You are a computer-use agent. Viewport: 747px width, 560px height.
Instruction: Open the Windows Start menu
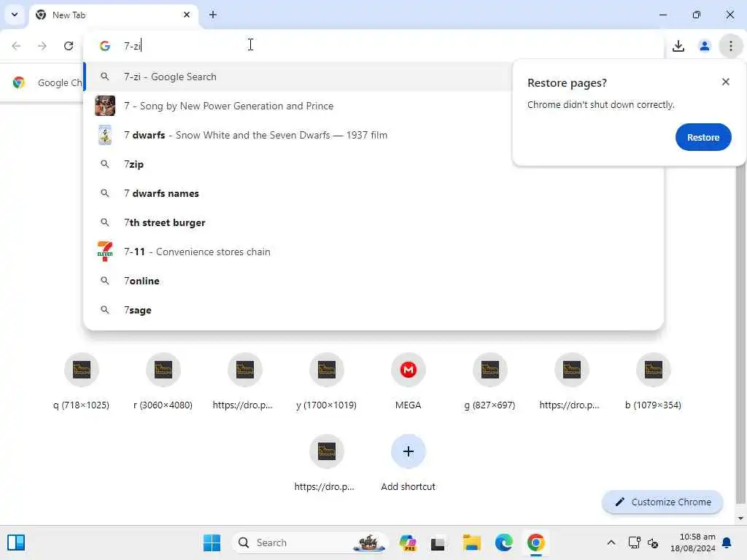[x=212, y=542]
